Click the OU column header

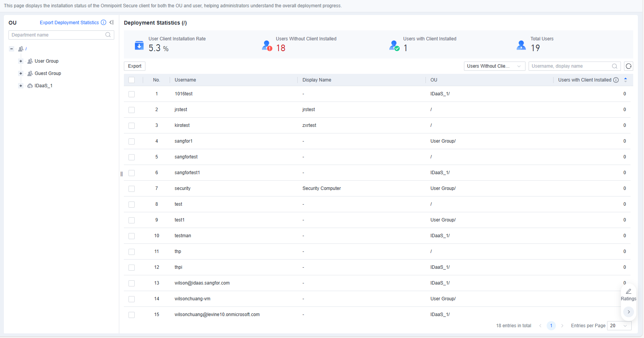point(434,80)
